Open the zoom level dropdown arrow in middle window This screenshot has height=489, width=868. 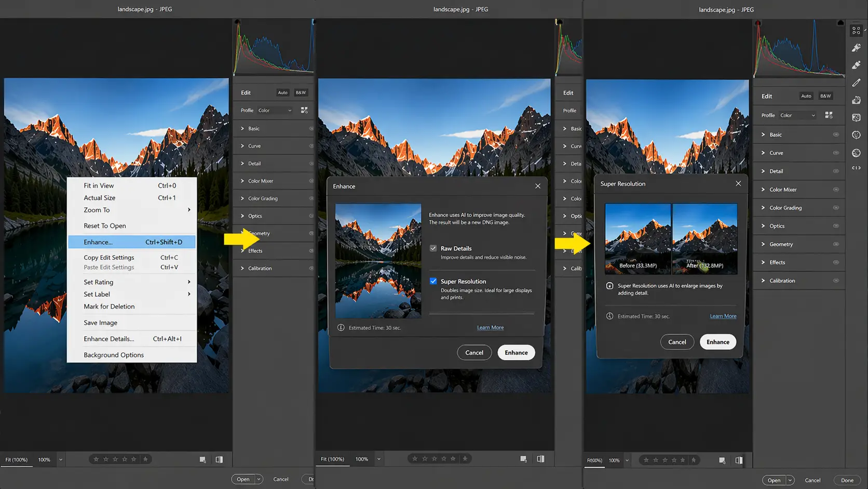click(378, 459)
